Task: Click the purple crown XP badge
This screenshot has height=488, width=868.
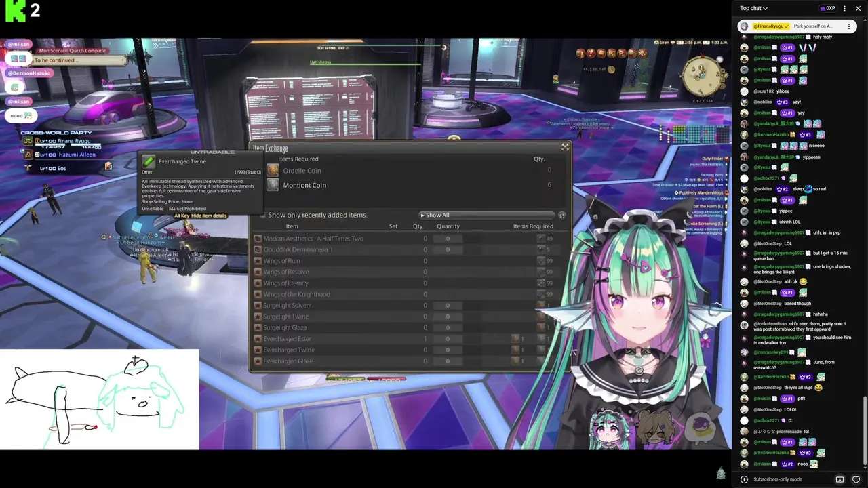Action: point(827,8)
